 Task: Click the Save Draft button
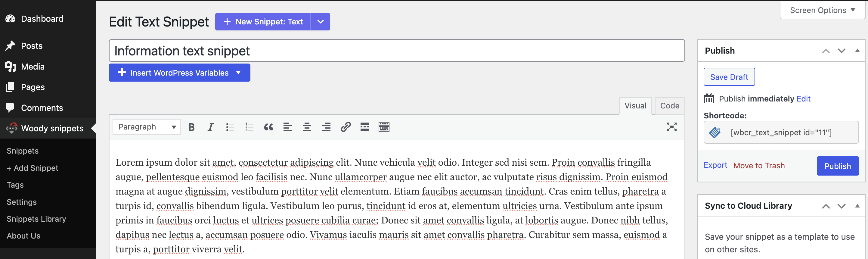coord(729,77)
